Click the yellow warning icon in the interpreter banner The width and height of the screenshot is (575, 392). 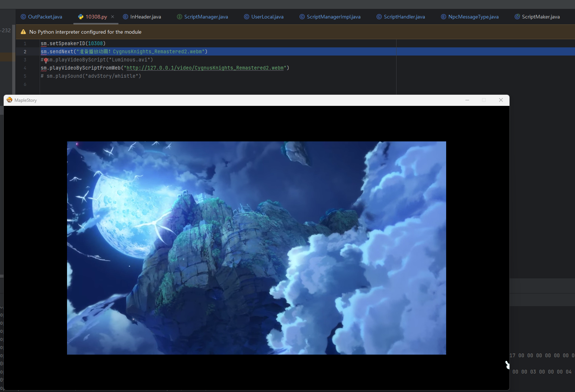[23, 32]
